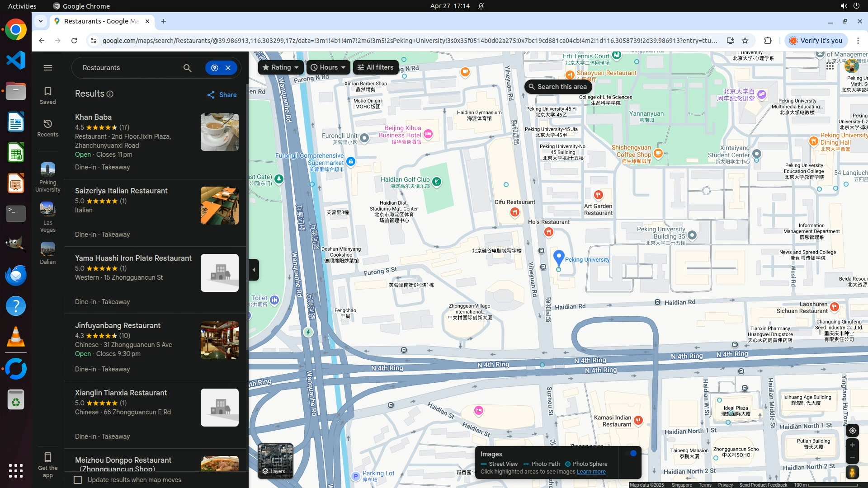Click the show-your-location target button
Viewport: 868px width, 488px height.
click(x=852, y=431)
